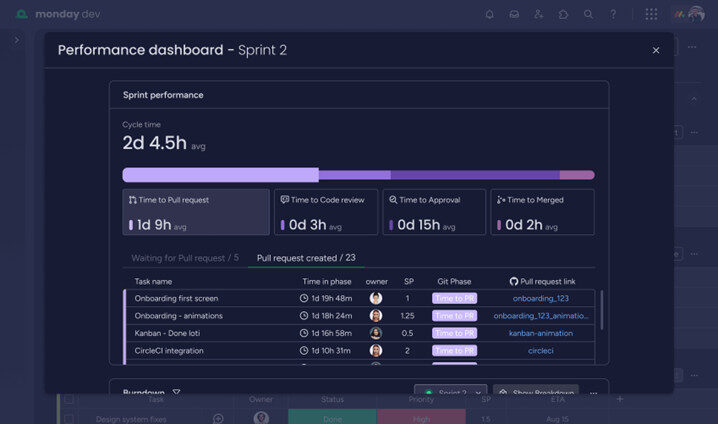
Task: Close the Performance dashboard dialog
Action: (x=656, y=50)
